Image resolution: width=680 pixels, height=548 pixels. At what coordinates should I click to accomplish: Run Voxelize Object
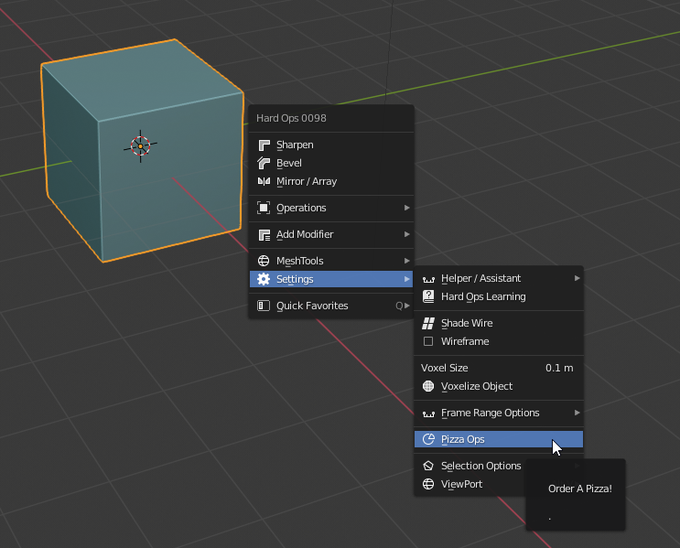(x=499, y=386)
